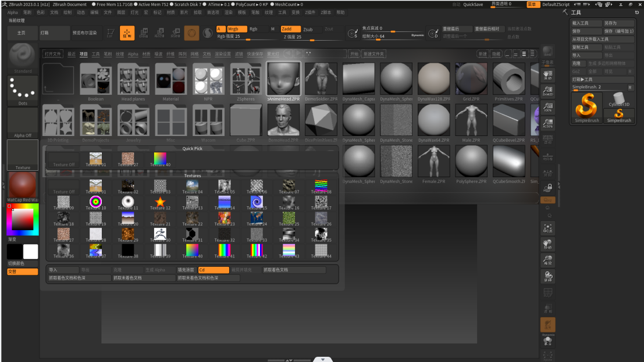The image size is (644, 362).
Task: Select the Scale (S) transform icon
Action: tap(159, 33)
